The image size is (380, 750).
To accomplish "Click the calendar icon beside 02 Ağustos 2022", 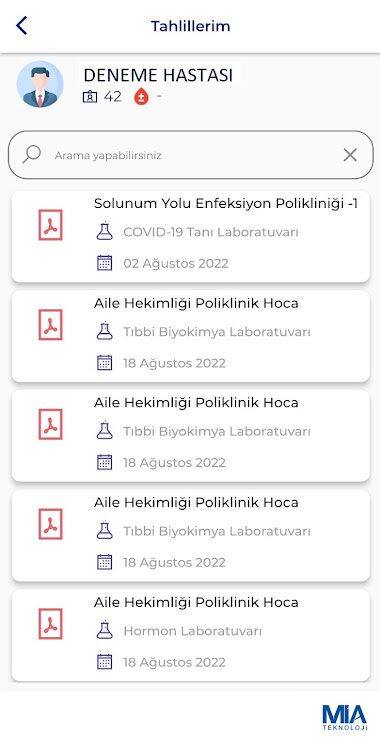I will 104,263.
